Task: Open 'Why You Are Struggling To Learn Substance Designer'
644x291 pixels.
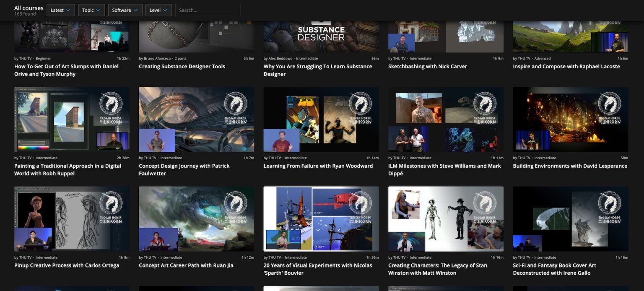Action: click(317, 70)
